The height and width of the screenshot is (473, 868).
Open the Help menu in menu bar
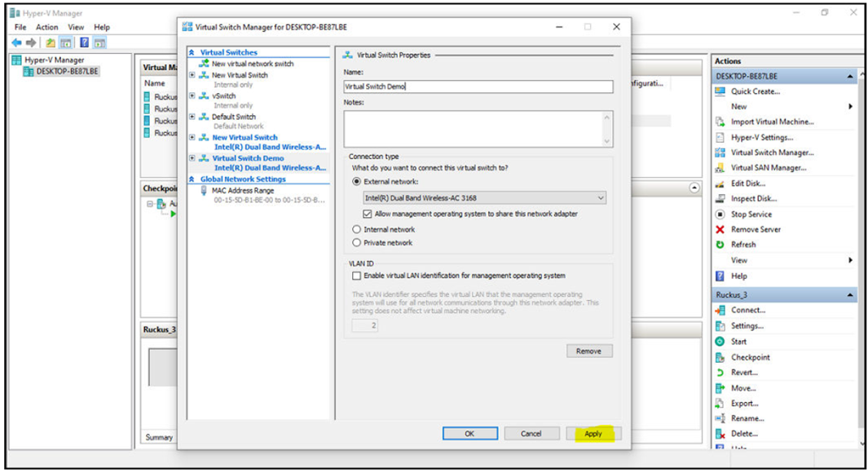click(x=102, y=27)
